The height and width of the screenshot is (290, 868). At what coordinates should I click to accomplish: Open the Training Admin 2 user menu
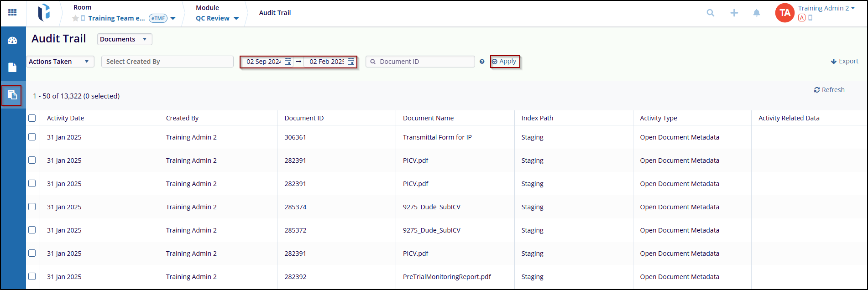[826, 8]
